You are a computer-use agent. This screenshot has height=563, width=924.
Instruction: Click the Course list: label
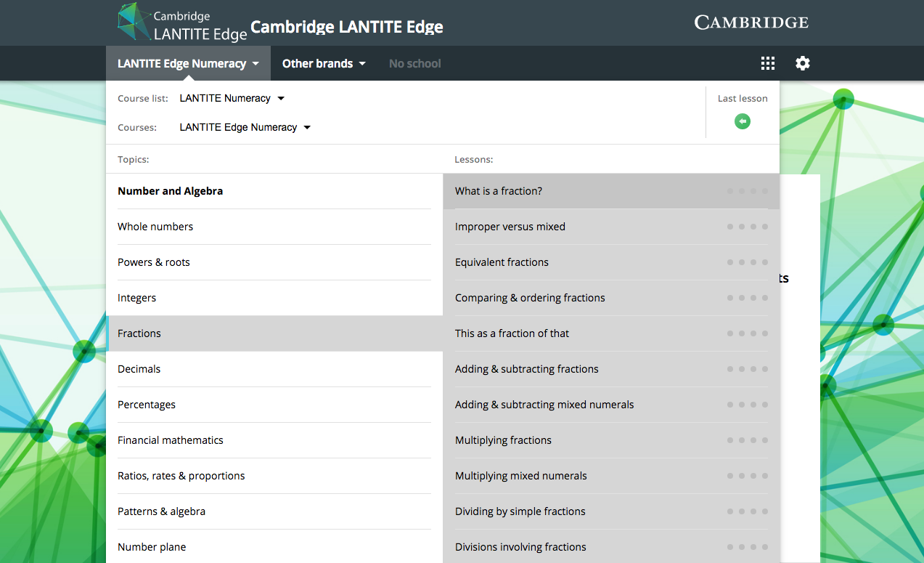[143, 98]
